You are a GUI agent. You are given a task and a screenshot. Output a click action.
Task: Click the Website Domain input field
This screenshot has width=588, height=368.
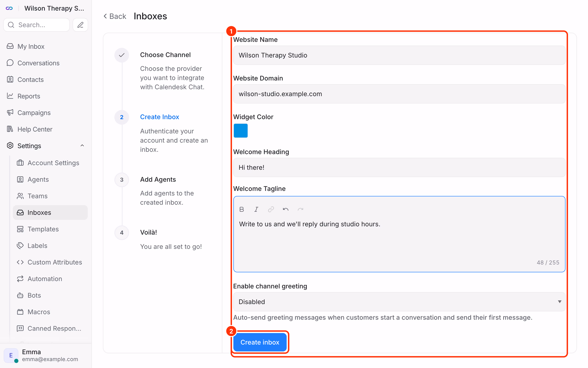(x=399, y=94)
